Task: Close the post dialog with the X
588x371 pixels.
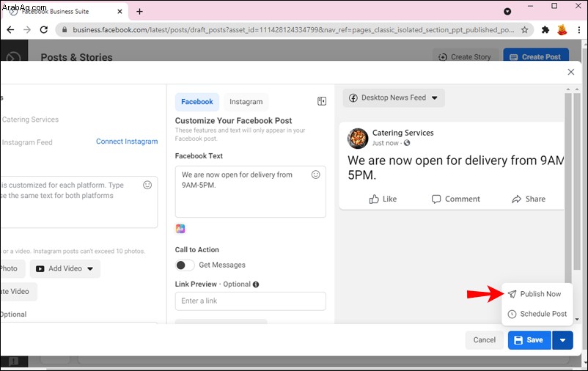Action: 570,72
